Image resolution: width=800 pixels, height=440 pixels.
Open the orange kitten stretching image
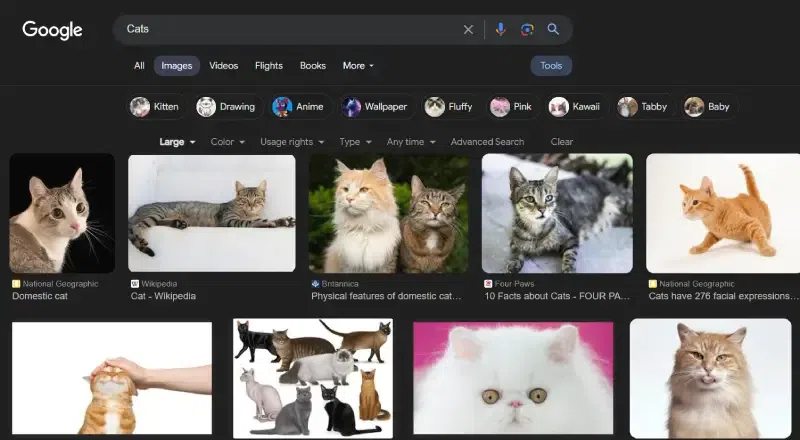pyautogui.click(x=723, y=213)
